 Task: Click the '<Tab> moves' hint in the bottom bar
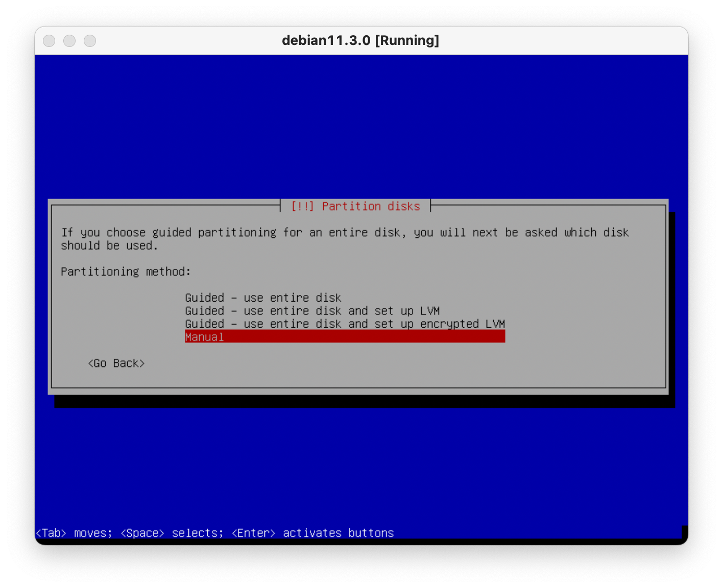click(x=74, y=533)
